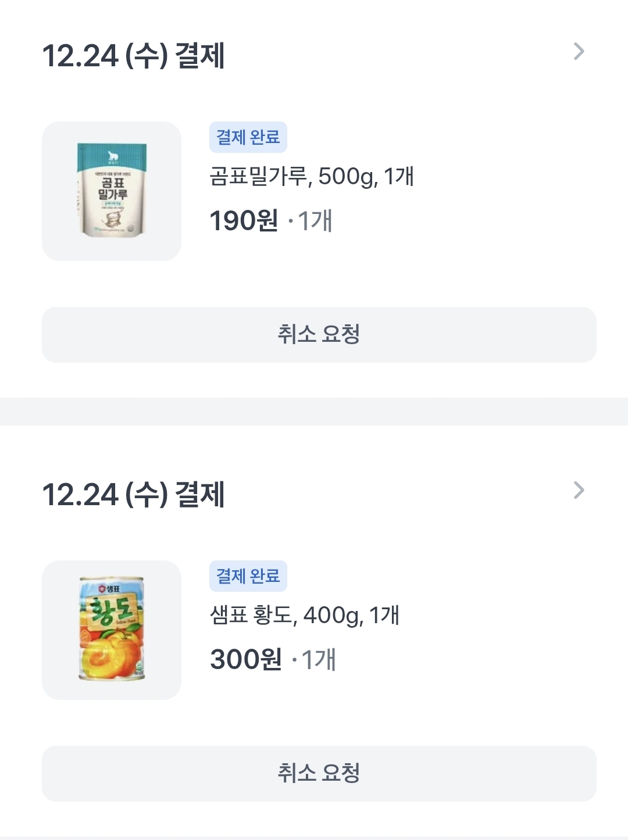The height and width of the screenshot is (840, 628).
Task: Click the 1개 quantity beside 300원
Action: point(318,660)
